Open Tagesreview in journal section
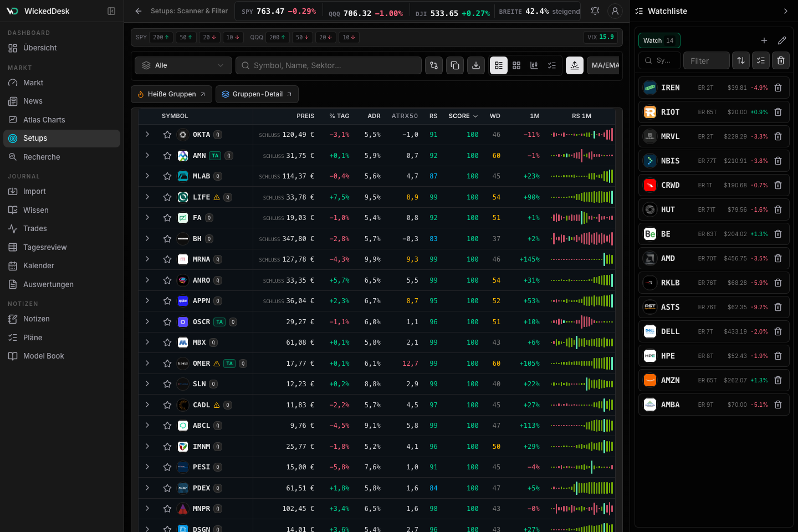 (62, 247)
